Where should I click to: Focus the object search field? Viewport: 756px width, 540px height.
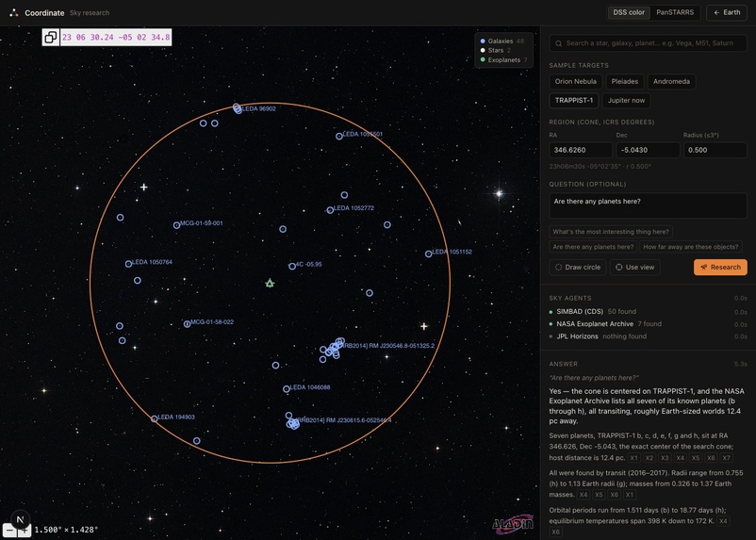(648, 43)
